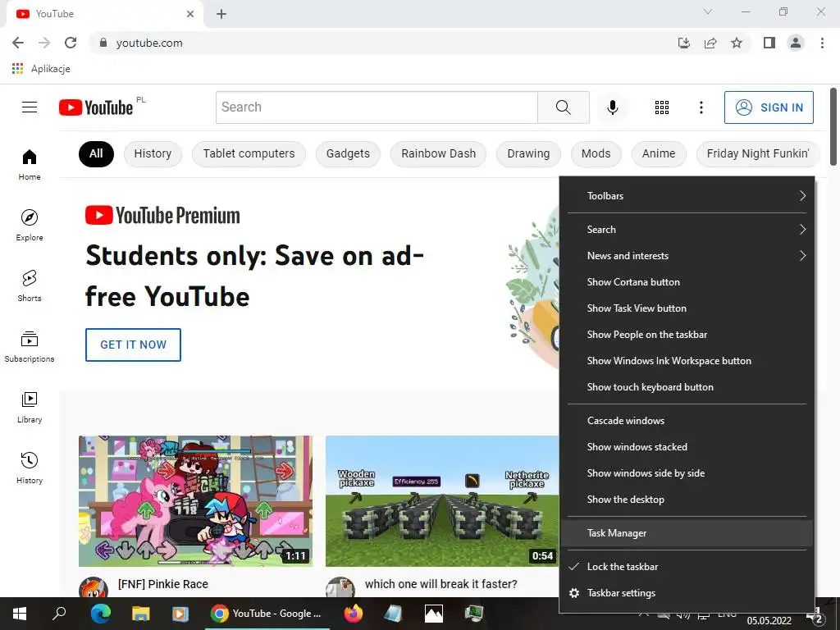Screen dimensions: 840x630
Task: Open Photos app from taskbar
Action: pyautogui.click(x=434, y=614)
